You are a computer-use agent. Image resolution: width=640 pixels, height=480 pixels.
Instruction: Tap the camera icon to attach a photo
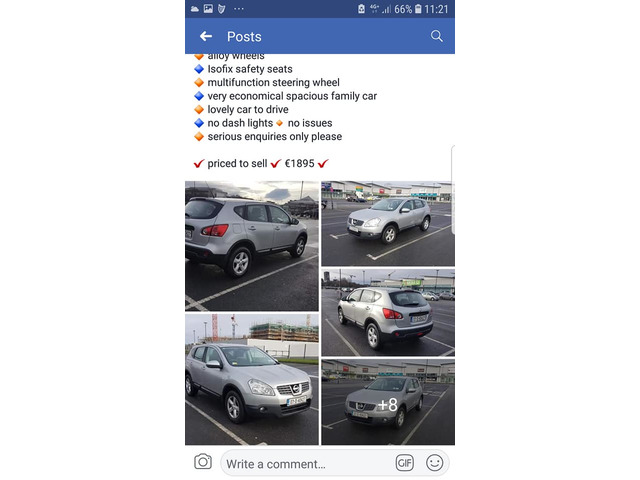[x=203, y=462]
